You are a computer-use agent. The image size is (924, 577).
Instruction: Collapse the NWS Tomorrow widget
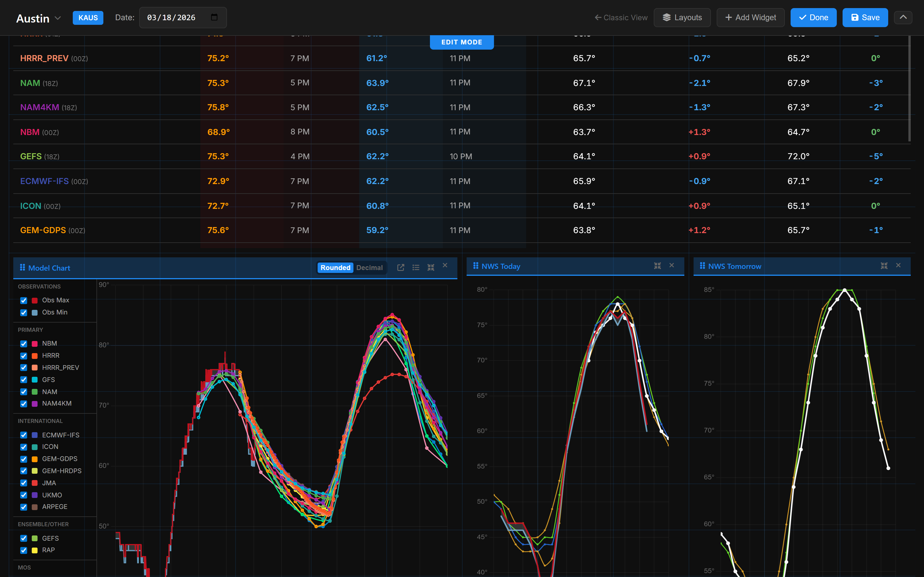pos(884,266)
